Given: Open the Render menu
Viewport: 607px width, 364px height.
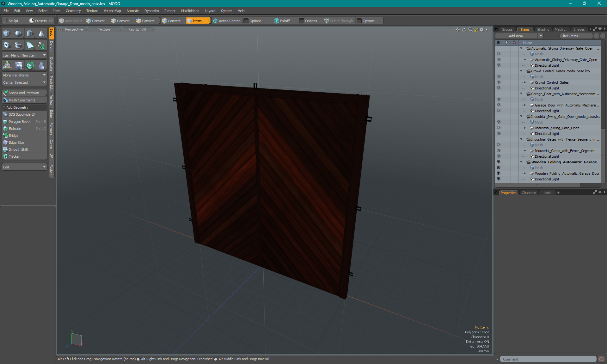Looking at the screenshot, I should [x=170, y=11].
